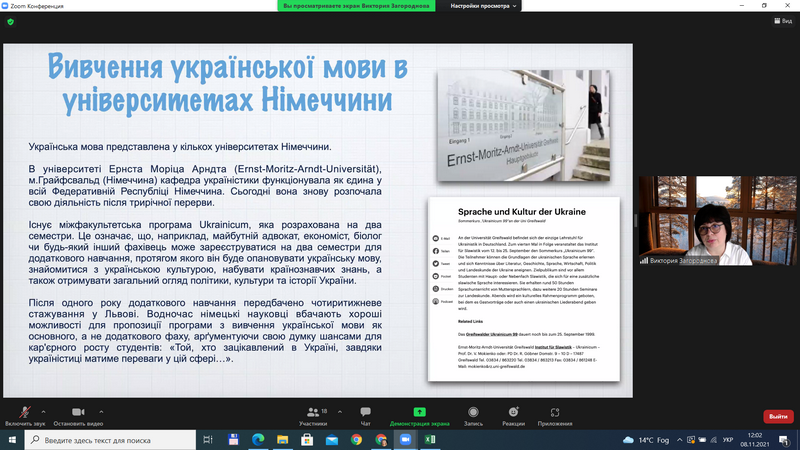Viewport: 800px width, 450px height.
Task: Select Виктория Загороднова video thumbnail
Action: click(717, 220)
